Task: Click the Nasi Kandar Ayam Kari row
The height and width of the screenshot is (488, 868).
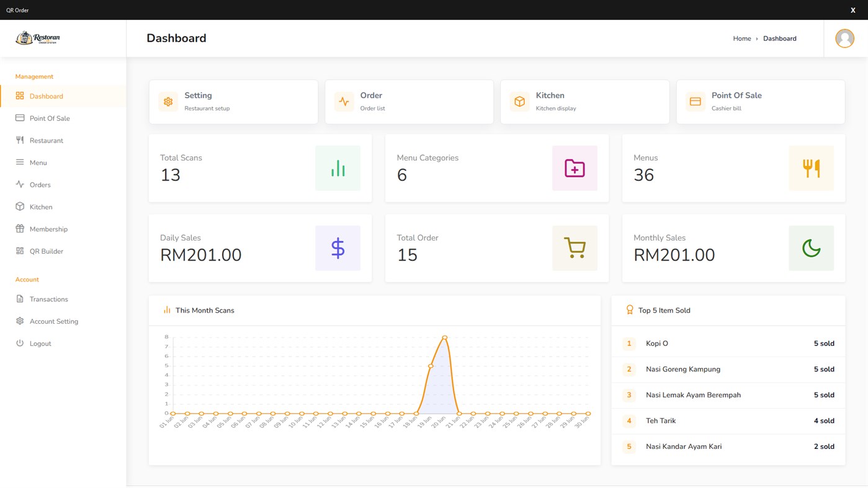Action: [728, 446]
